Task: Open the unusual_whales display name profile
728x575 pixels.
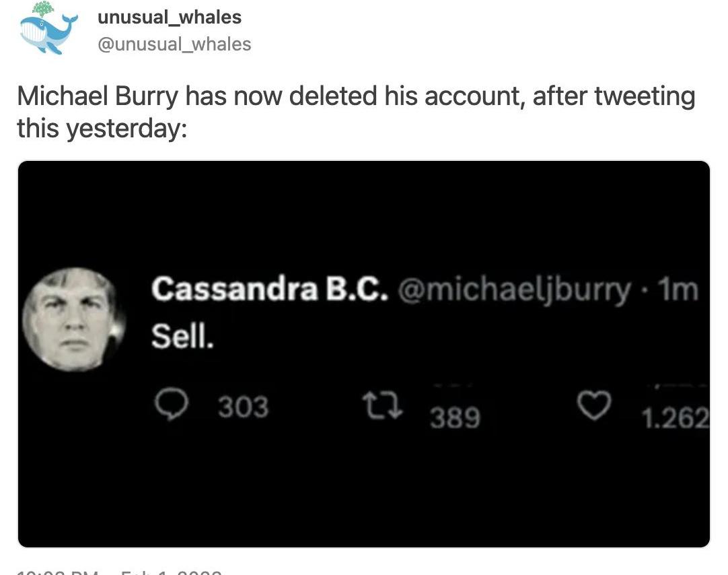Action: pyautogui.click(x=170, y=17)
